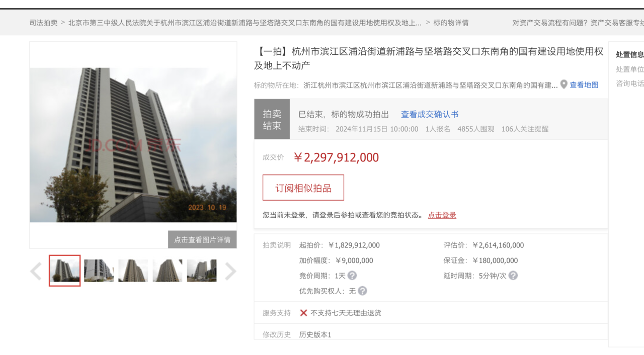Viewport: 644px width, 355px height.
Task: Select the first highlighted building thumbnail
Action: 64,271
